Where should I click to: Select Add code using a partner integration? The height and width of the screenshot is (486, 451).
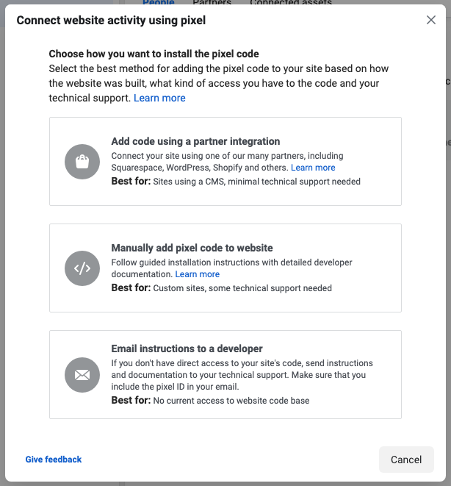(225, 161)
